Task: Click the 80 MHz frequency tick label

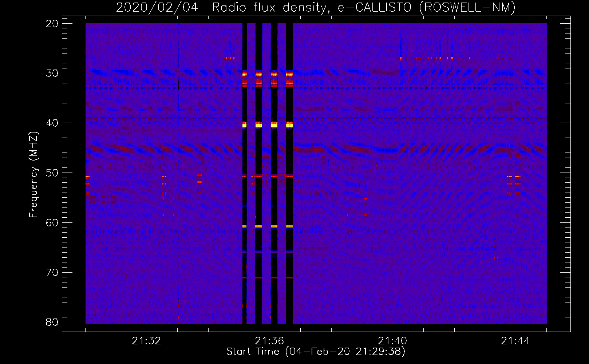Action: click(x=52, y=322)
